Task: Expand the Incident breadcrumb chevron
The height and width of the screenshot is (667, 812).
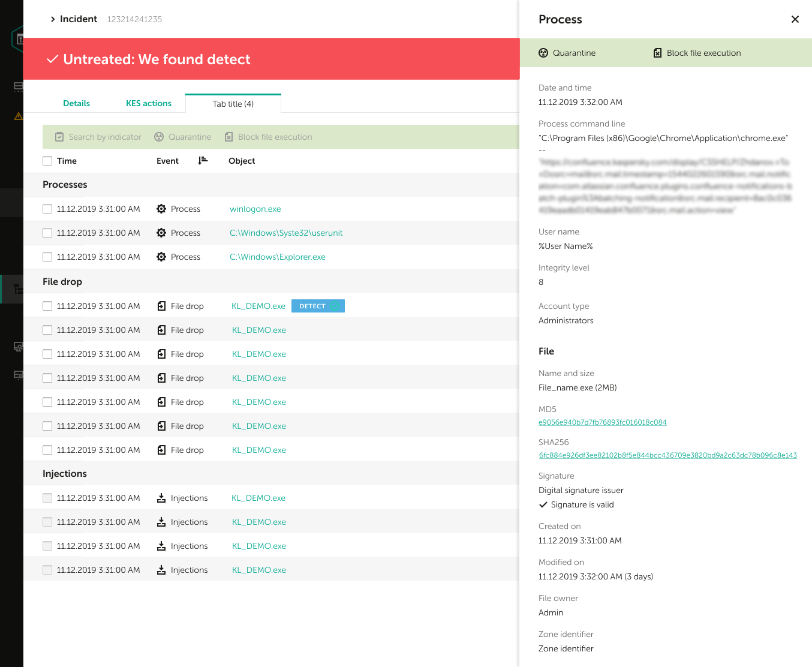Action: [53, 19]
